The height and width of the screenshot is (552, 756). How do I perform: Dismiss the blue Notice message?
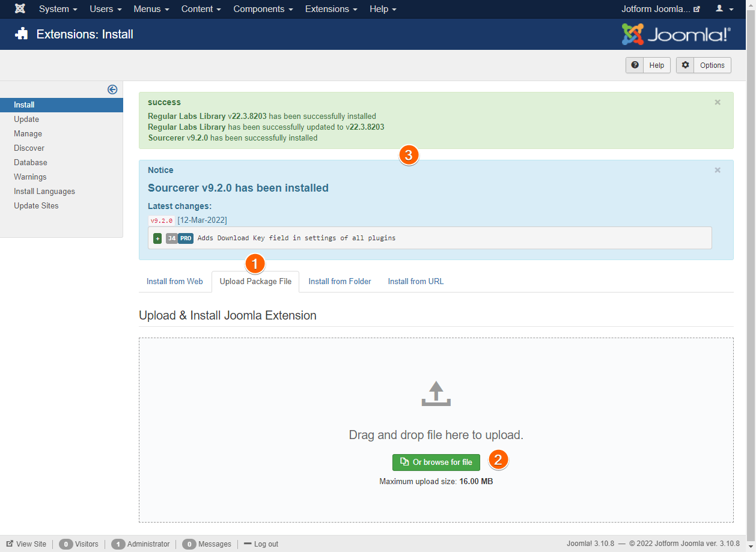tap(718, 170)
